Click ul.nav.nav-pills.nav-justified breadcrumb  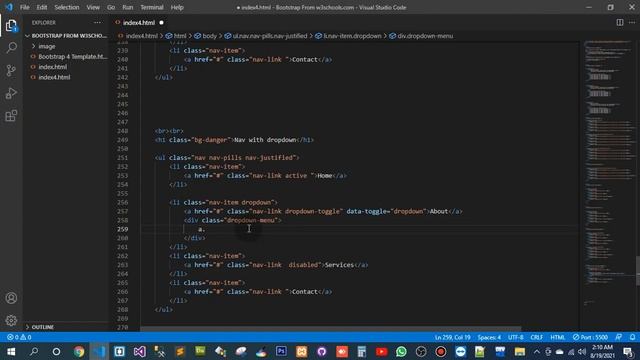(270, 36)
